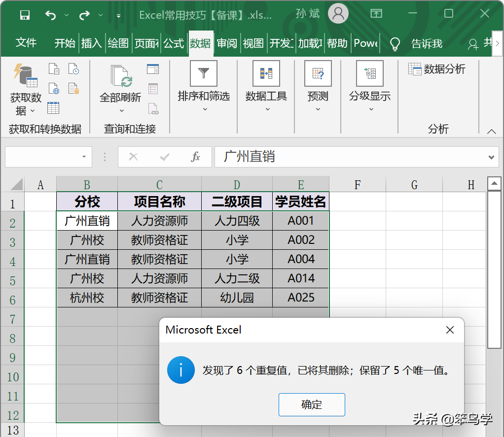Screen dimensions: 504x437
Task: Click the formula bar Enter checkmark
Action: click(x=165, y=157)
